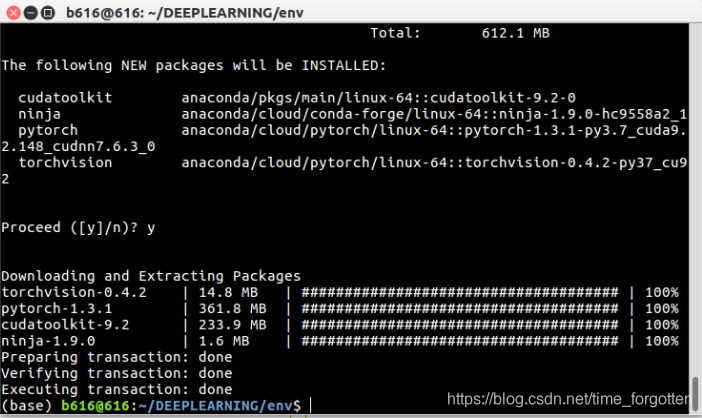Click the terminal scrollbar handle
This screenshot has width=702, height=418.
pos(695,394)
